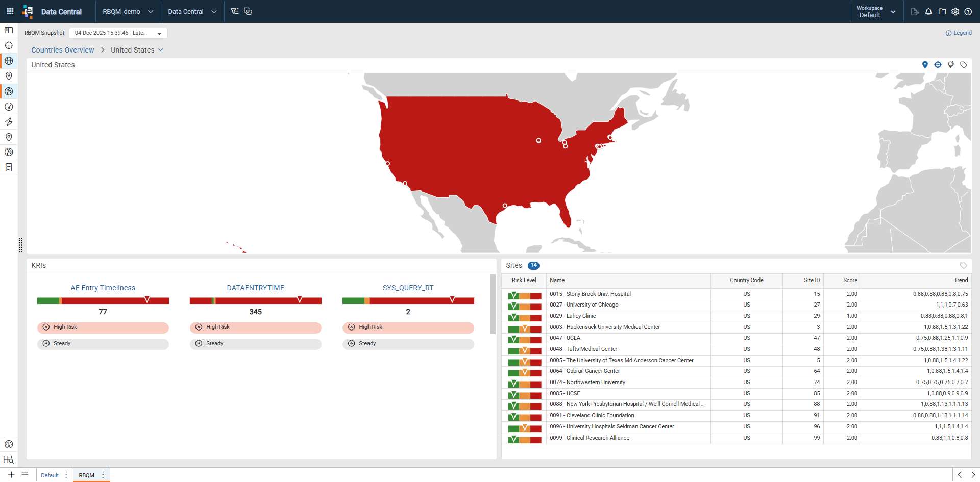Open the kebab menu on Default tab
Image resolution: width=980 pixels, height=482 pixels.
click(x=66, y=475)
